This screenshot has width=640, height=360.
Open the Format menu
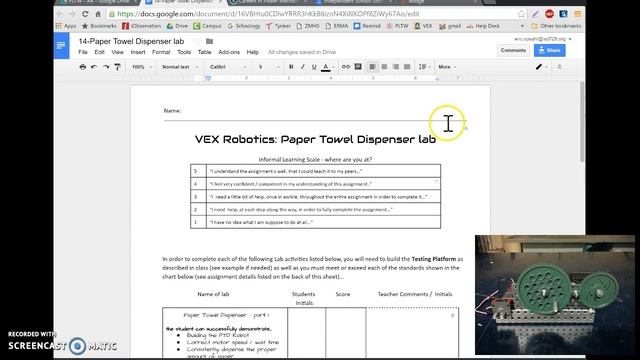(161, 52)
